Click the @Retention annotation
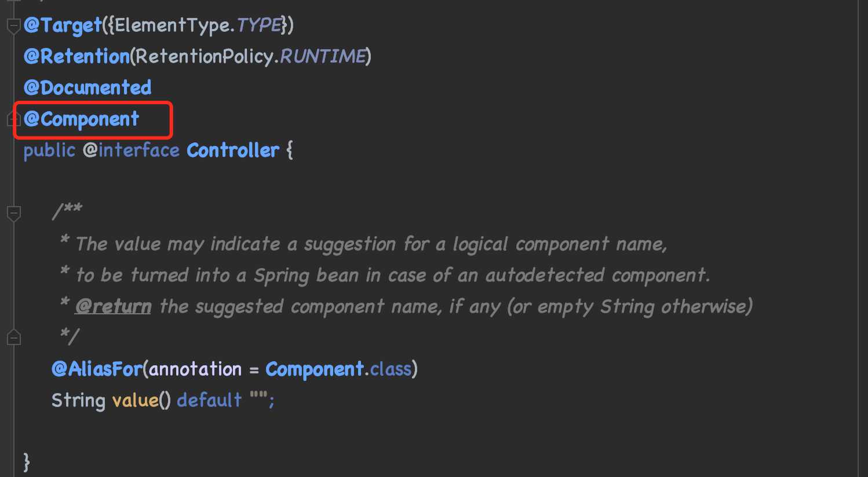Screen dimensions: 868x477 tap(76, 57)
